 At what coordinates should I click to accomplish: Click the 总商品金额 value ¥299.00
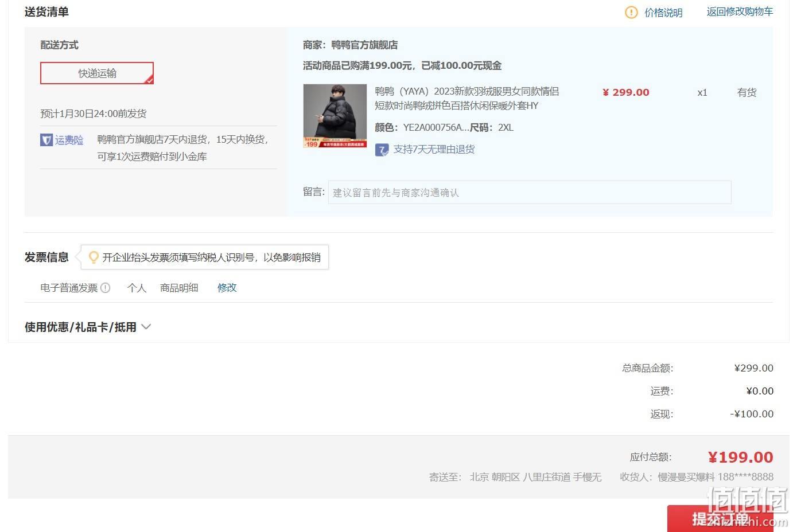point(754,368)
